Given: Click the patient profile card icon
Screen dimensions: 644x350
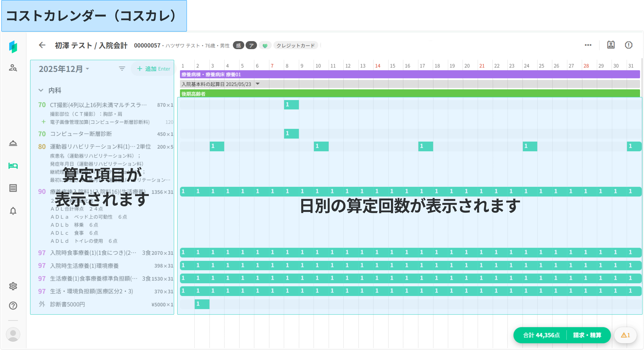Looking at the screenshot, I should [x=611, y=45].
